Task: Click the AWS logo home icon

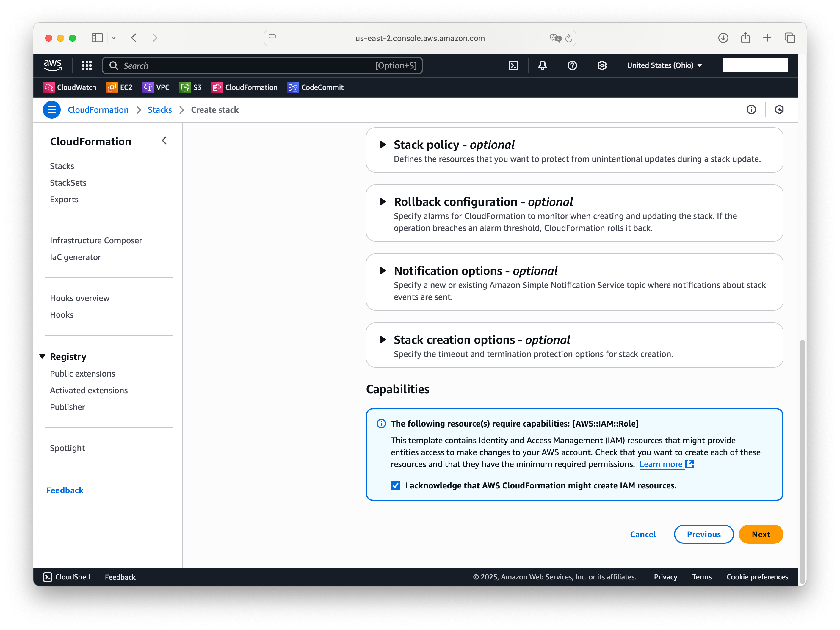Action: click(52, 65)
